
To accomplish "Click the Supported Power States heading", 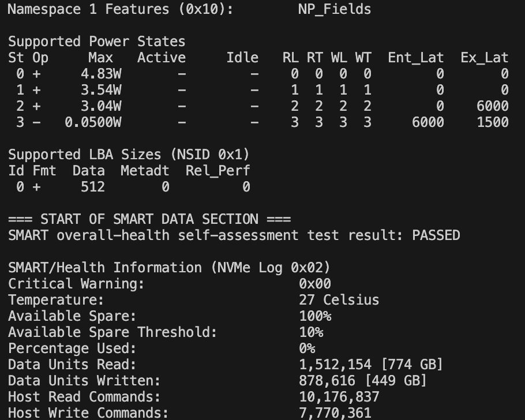I will 96,42.
